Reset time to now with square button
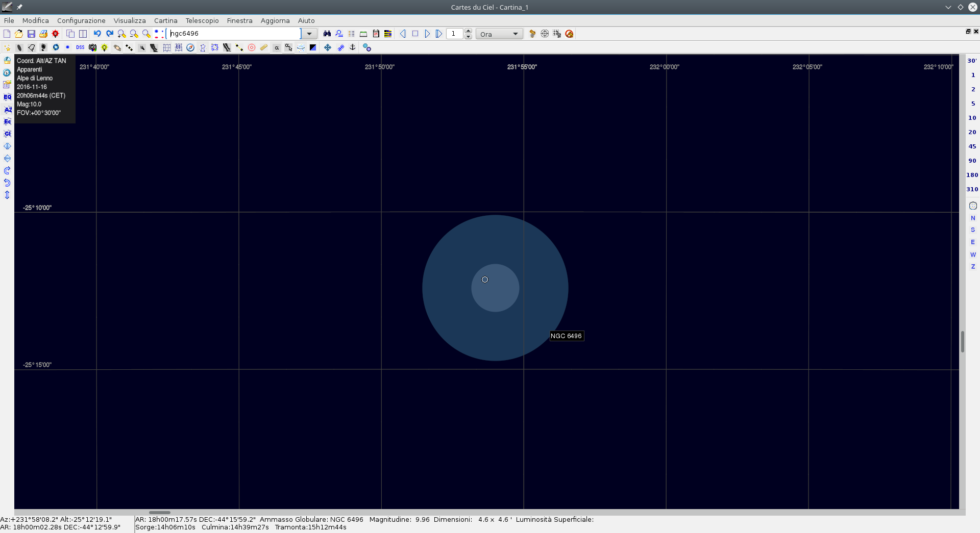Image resolution: width=980 pixels, height=533 pixels. (x=415, y=34)
